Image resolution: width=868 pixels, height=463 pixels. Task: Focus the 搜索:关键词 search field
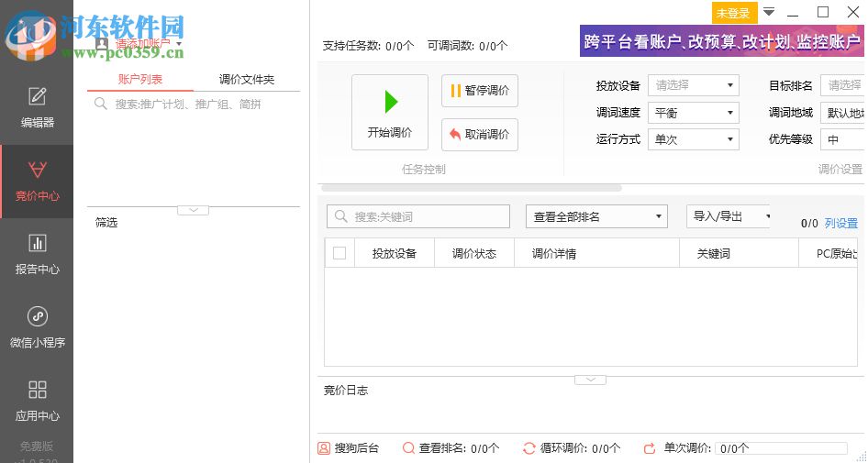point(418,217)
